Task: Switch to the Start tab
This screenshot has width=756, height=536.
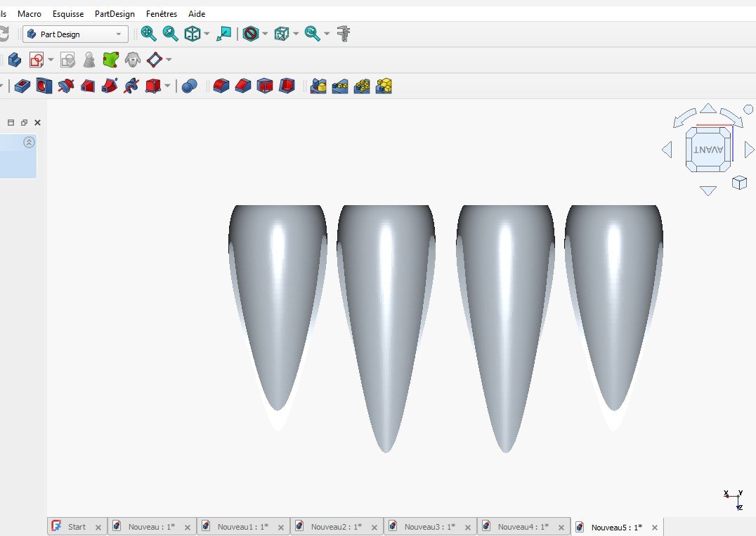Action: pyautogui.click(x=76, y=527)
